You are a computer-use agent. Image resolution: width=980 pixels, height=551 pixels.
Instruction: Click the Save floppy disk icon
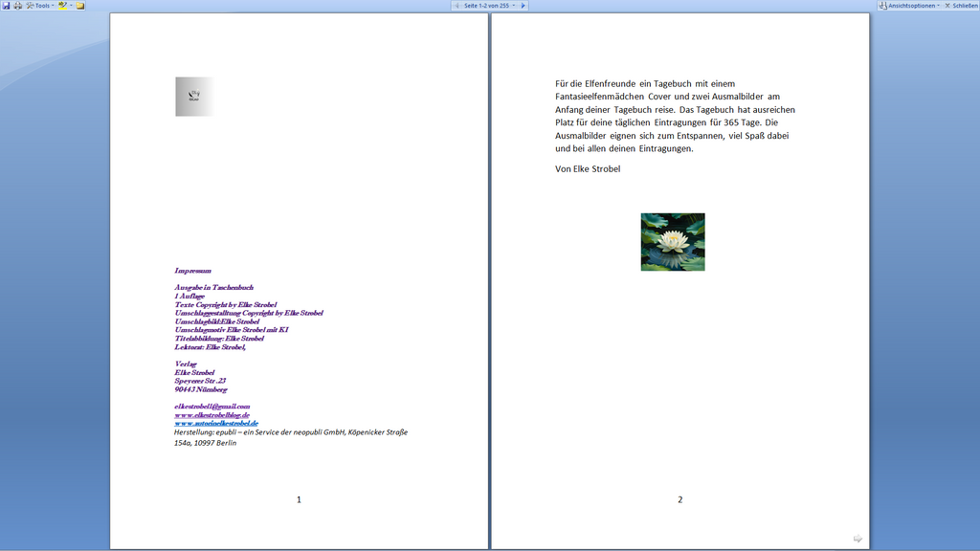point(7,5)
